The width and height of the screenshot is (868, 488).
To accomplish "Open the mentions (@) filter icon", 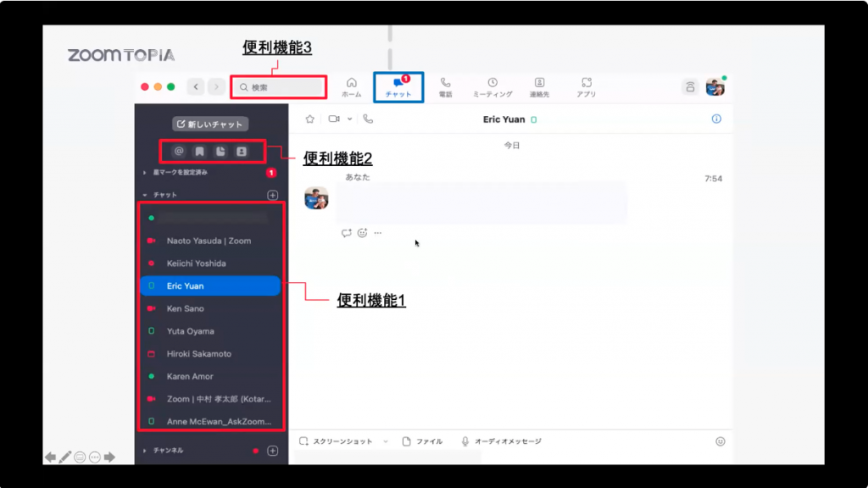I will [x=179, y=152].
